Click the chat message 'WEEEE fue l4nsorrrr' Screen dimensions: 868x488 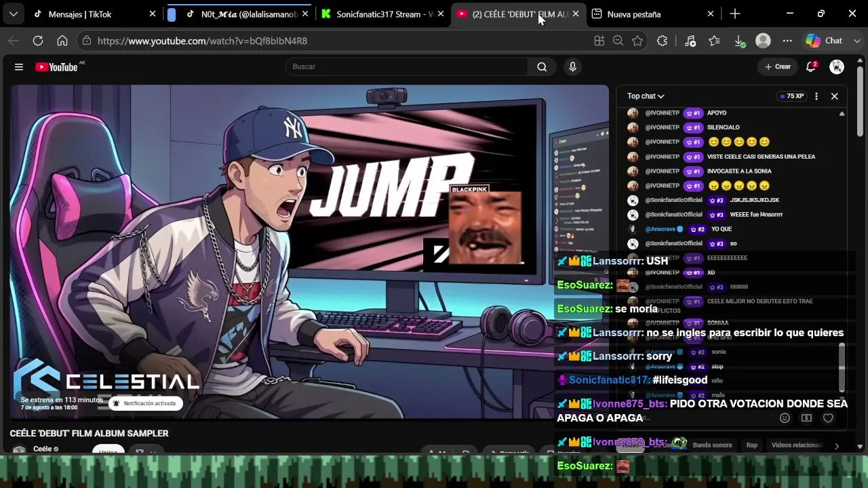(756, 214)
